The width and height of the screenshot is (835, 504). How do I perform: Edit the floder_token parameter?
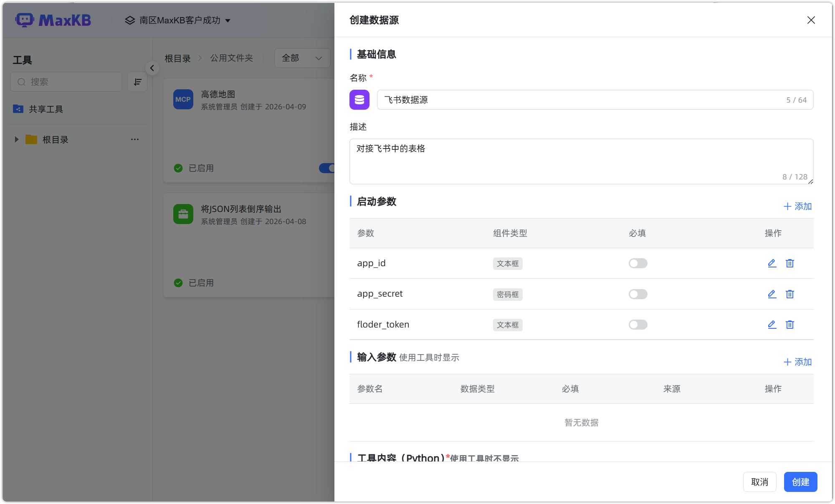click(x=772, y=325)
